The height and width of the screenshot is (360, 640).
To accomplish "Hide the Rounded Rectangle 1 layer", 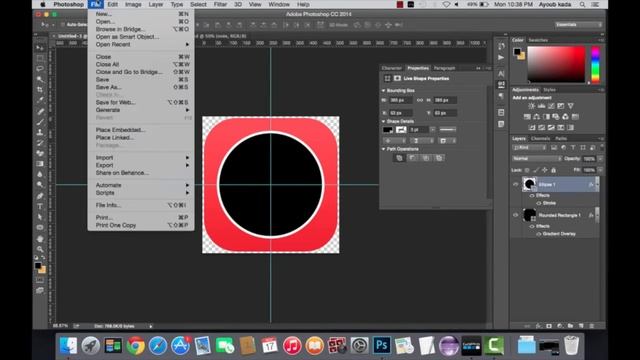I will tap(516, 215).
